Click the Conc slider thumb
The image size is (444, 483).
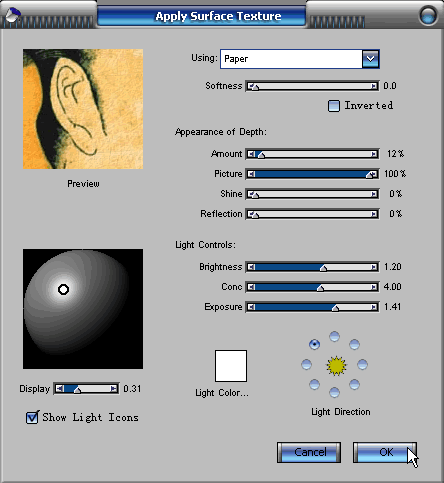pos(320,288)
